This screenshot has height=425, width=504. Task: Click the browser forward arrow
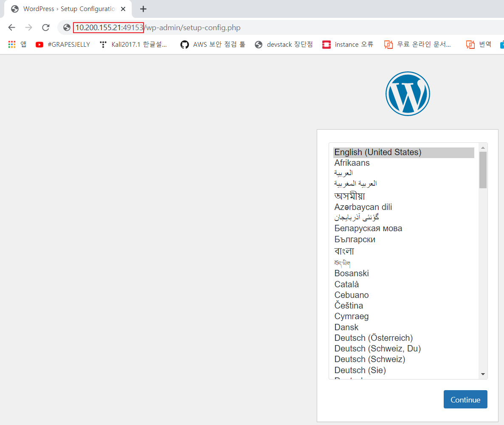(x=28, y=28)
